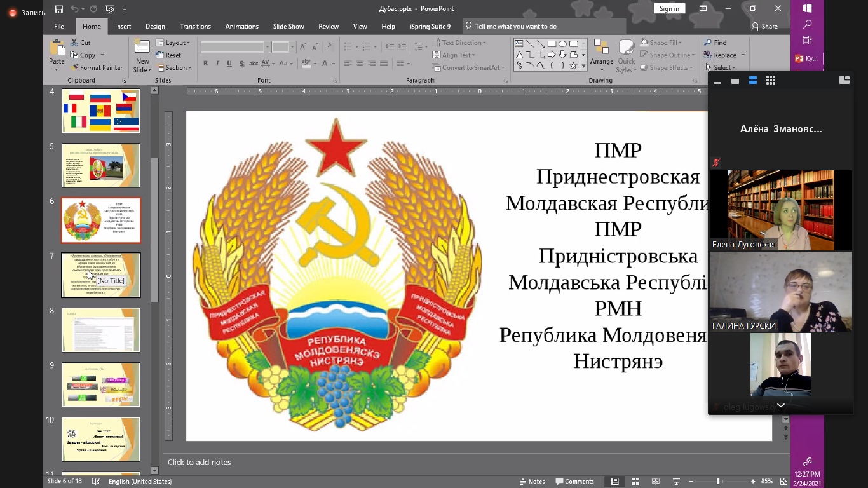Click to add notes area

click(199, 463)
